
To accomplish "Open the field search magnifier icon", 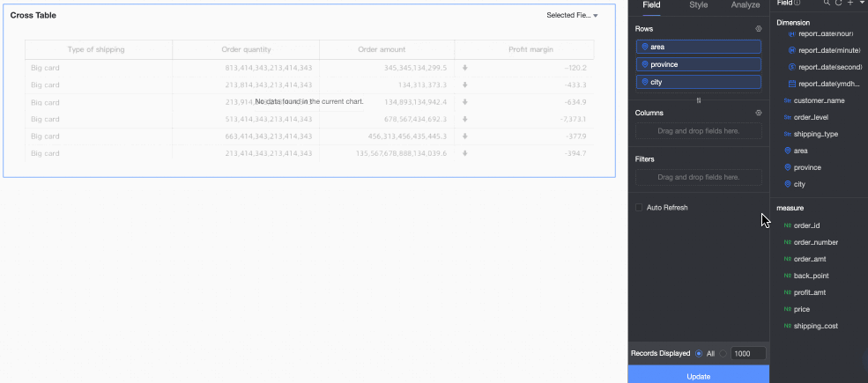I will click(x=827, y=3).
